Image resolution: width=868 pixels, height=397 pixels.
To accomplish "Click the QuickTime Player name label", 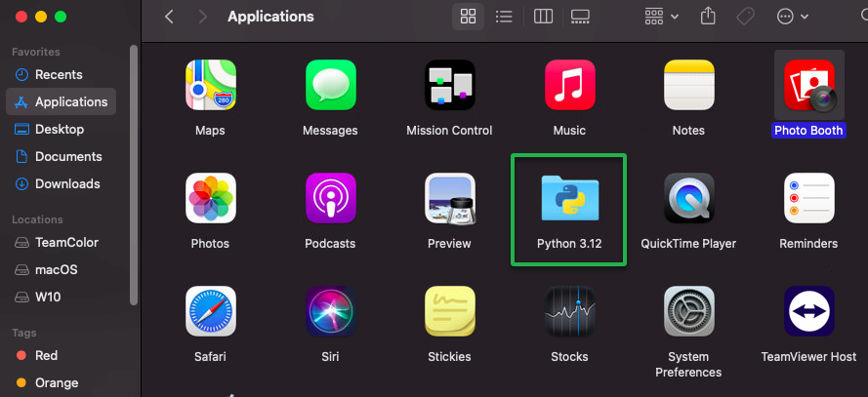I will click(x=688, y=243).
